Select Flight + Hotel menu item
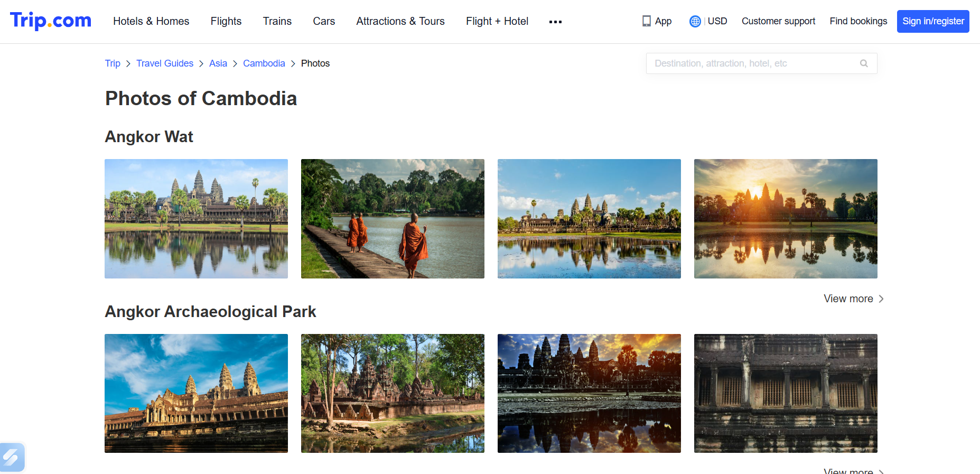The width and height of the screenshot is (980, 474). (497, 21)
